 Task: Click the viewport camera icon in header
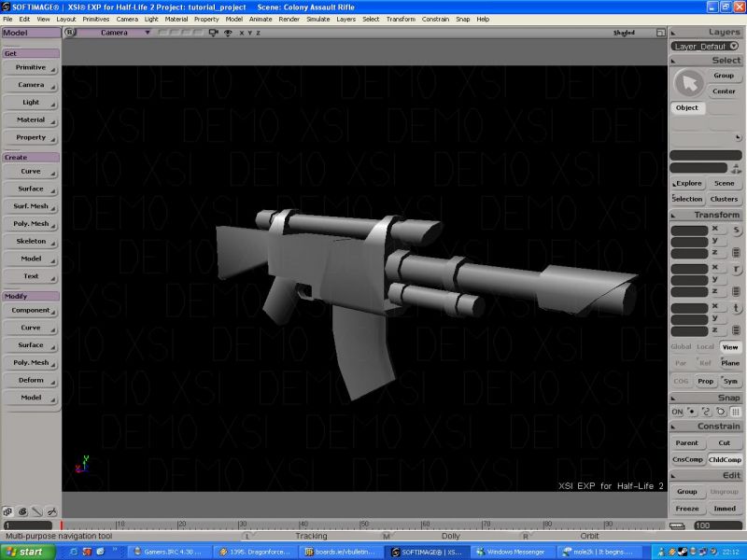click(214, 33)
